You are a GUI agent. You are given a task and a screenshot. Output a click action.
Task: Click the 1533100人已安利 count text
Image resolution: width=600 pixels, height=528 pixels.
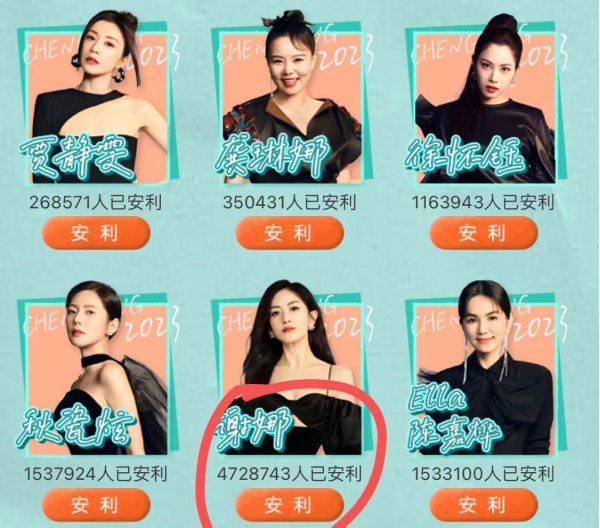point(483,474)
